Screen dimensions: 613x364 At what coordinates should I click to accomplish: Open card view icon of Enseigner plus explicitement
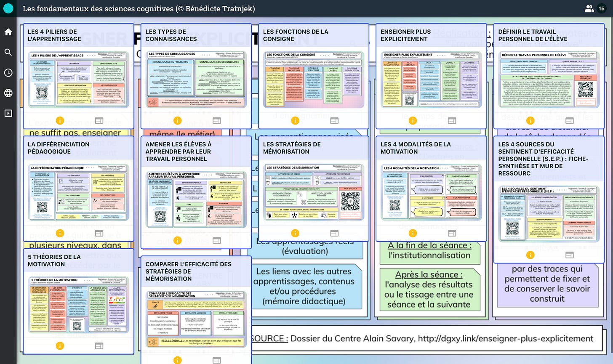tap(452, 120)
